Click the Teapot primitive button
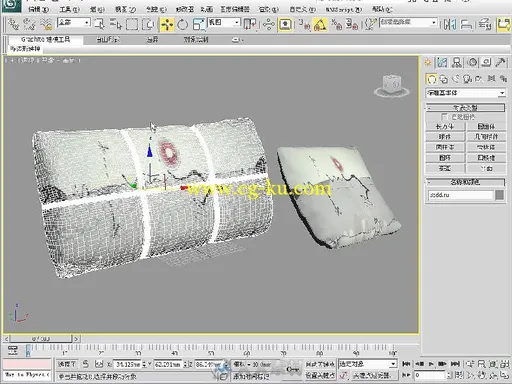The height and width of the screenshot is (384, 512). pos(445,168)
